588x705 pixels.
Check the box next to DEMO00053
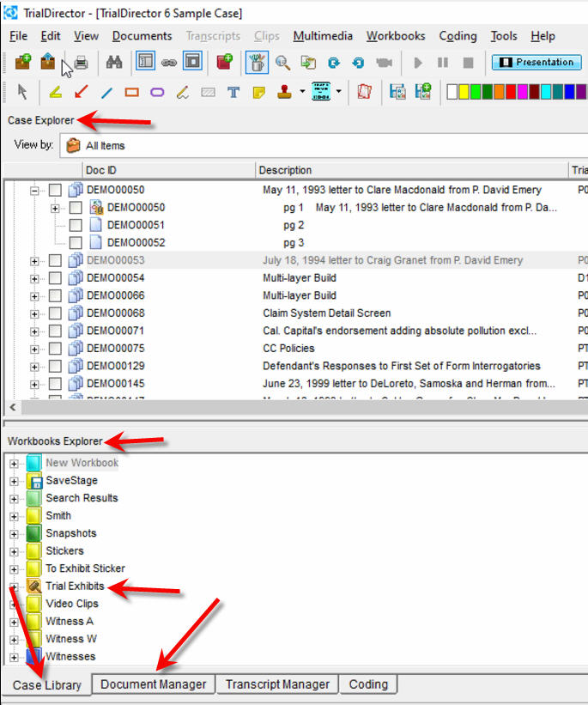click(x=55, y=260)
